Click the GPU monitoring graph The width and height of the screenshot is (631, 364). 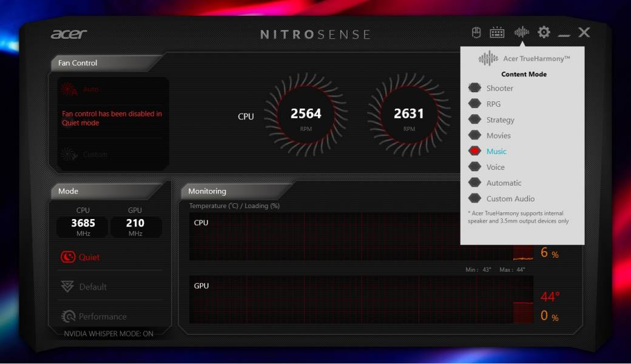point(361,300)
